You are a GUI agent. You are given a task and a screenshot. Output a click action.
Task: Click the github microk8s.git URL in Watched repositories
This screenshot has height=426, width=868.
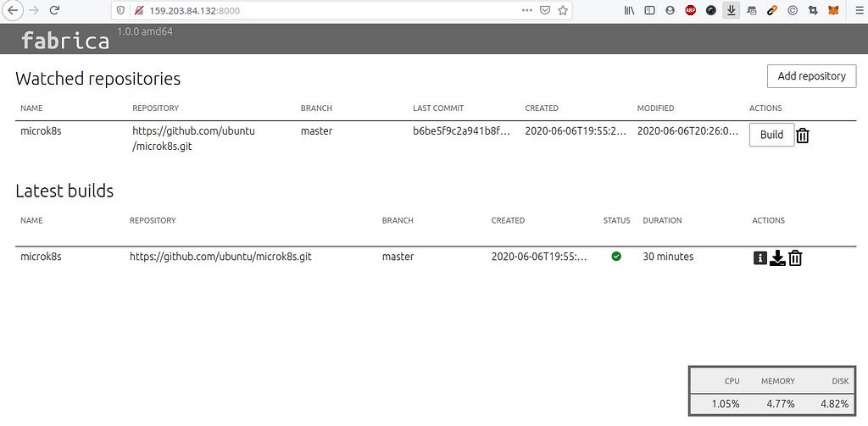[194, 139]
